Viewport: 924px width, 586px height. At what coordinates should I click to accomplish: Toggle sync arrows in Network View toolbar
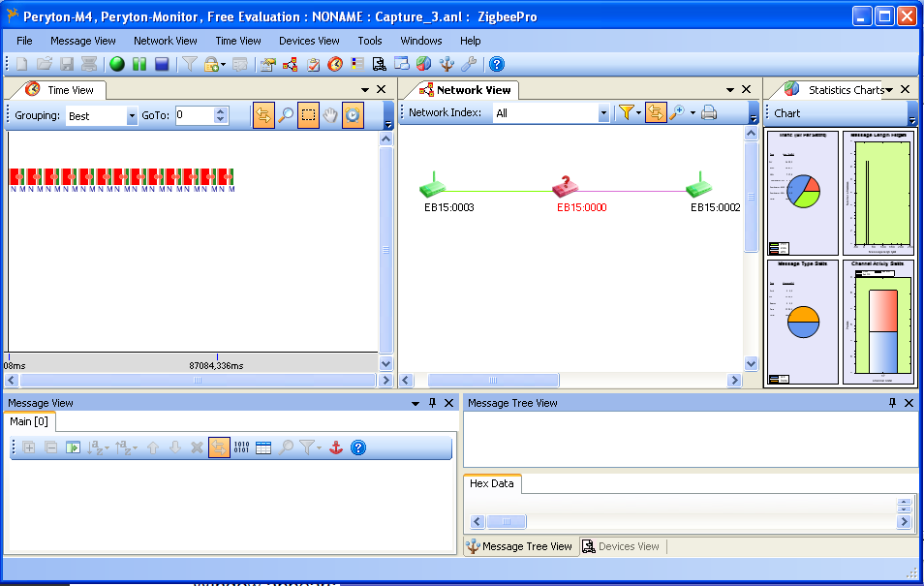pos(656,112)
